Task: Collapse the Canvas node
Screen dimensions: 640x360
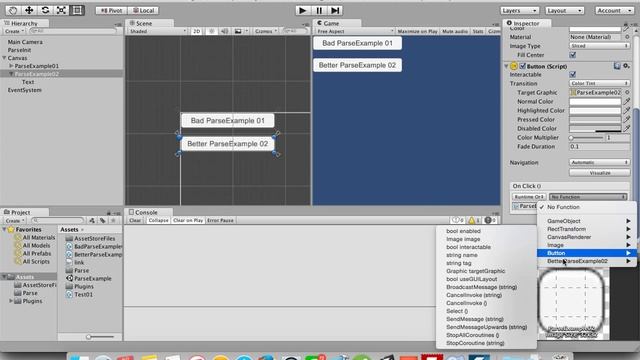Action: pyautogui.click(x=4, y=58)
